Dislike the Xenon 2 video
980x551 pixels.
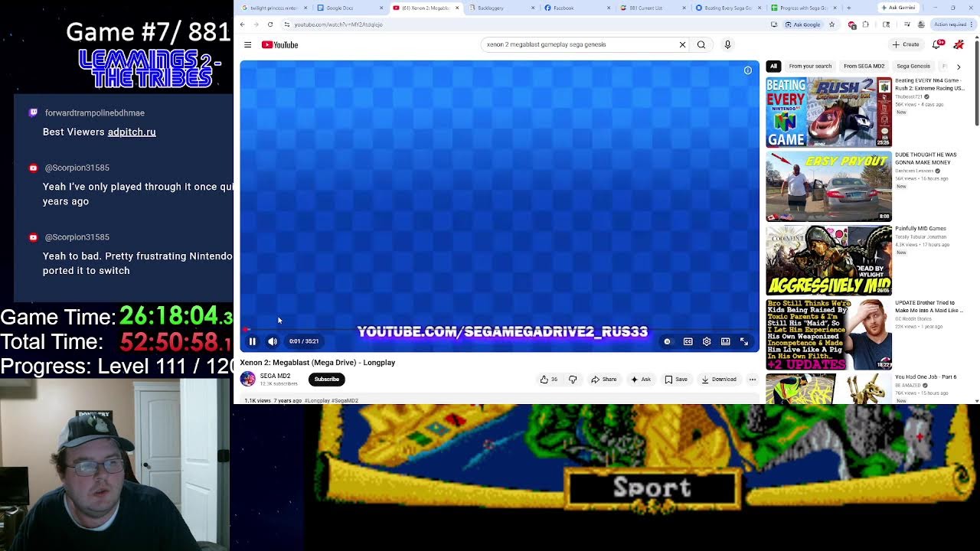573,380
